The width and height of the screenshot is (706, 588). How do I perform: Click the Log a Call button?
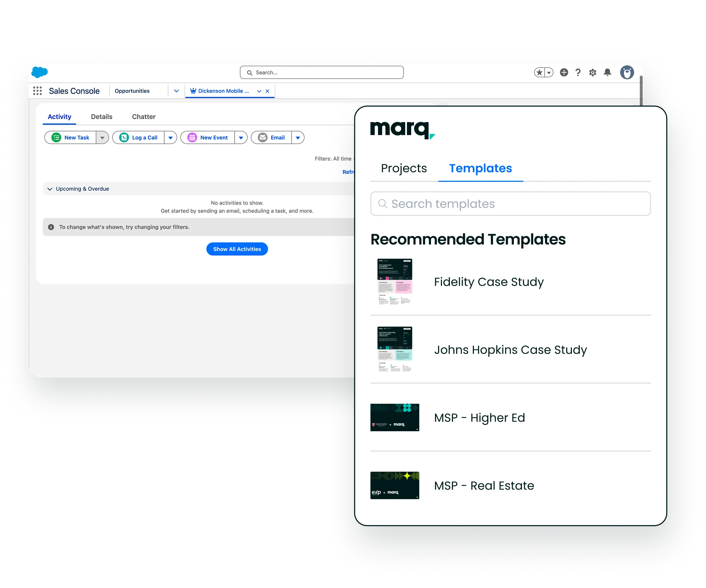(138, 138)
